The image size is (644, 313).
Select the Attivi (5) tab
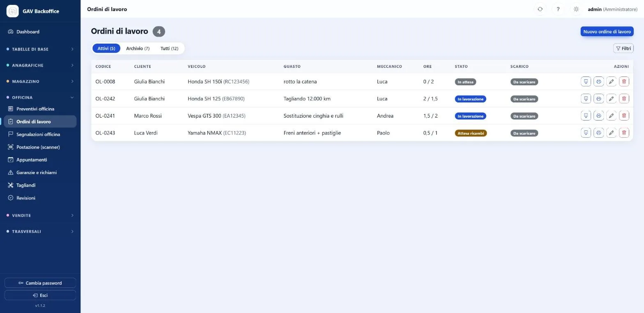[x=106, y=49]
